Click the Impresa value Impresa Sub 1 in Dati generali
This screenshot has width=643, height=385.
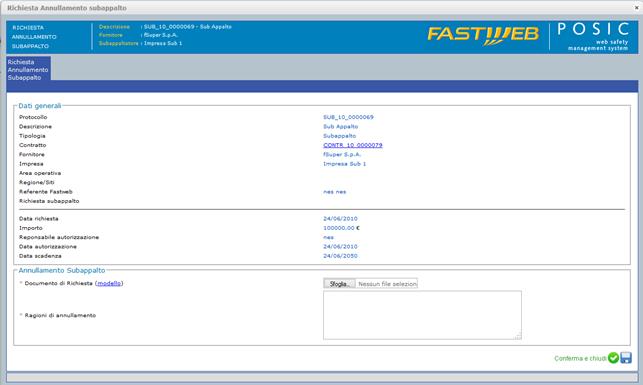[x=344, y=164]
